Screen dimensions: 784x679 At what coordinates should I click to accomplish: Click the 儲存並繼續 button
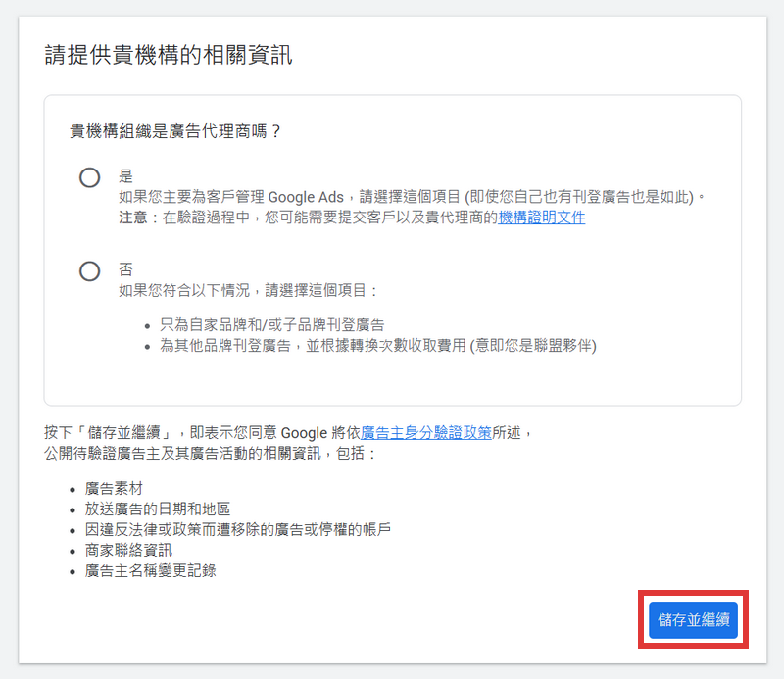point(694,619)
